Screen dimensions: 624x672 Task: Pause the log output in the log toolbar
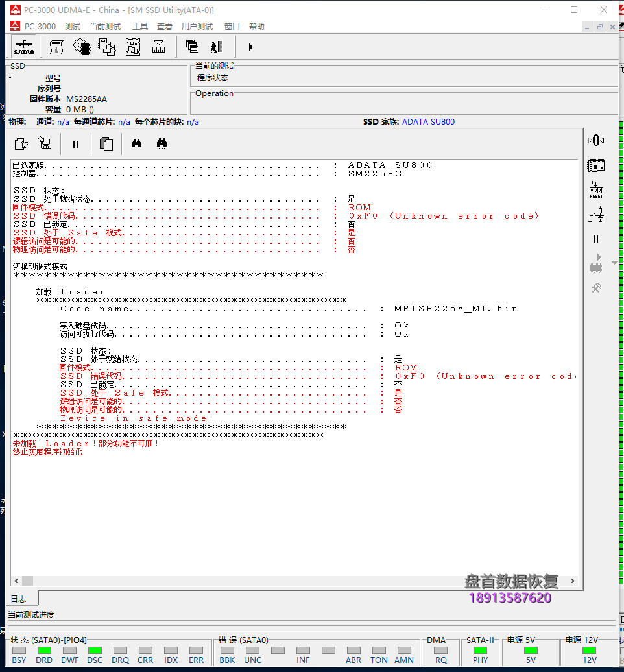75,145
